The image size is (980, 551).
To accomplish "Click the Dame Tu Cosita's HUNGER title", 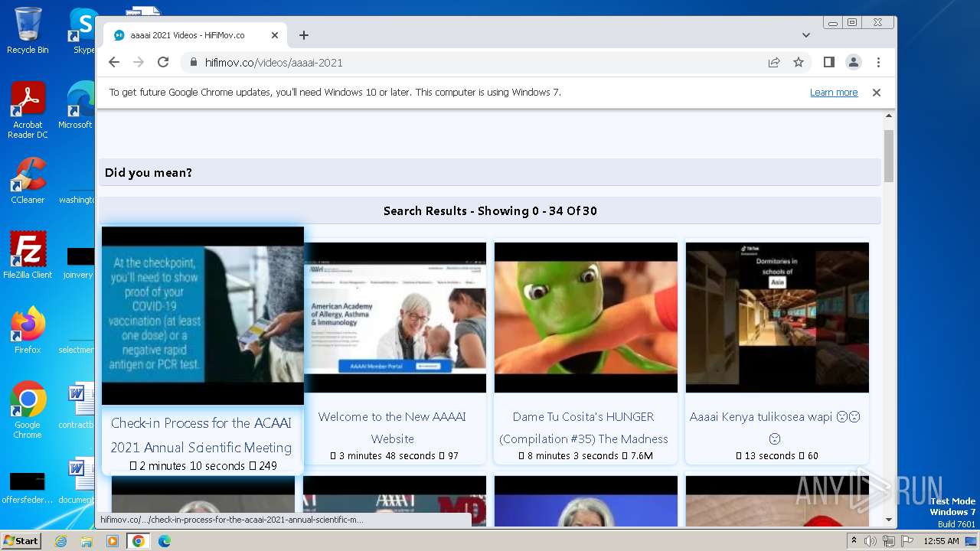I will click(583, 428).
